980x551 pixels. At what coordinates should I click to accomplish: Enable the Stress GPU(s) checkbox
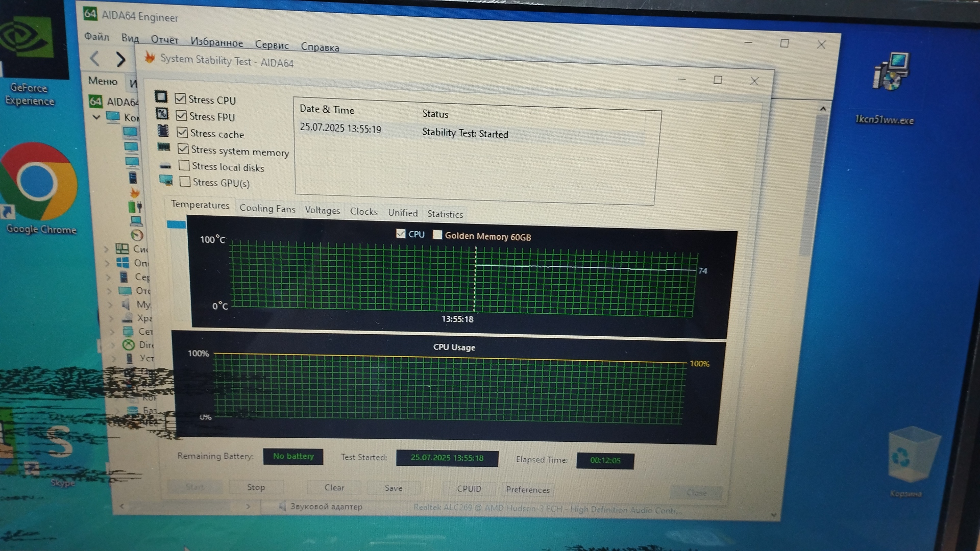[185, 182]
